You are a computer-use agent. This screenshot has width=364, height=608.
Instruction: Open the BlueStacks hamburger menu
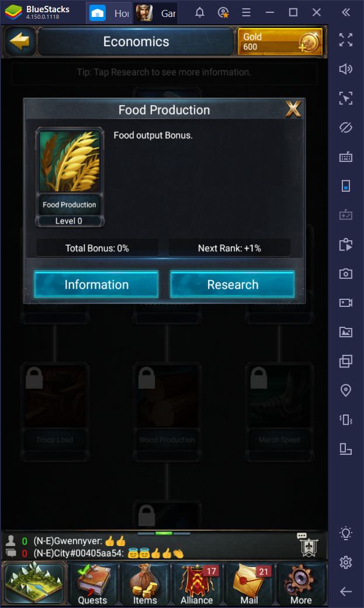pyautogui.click(x=246, y=12)
